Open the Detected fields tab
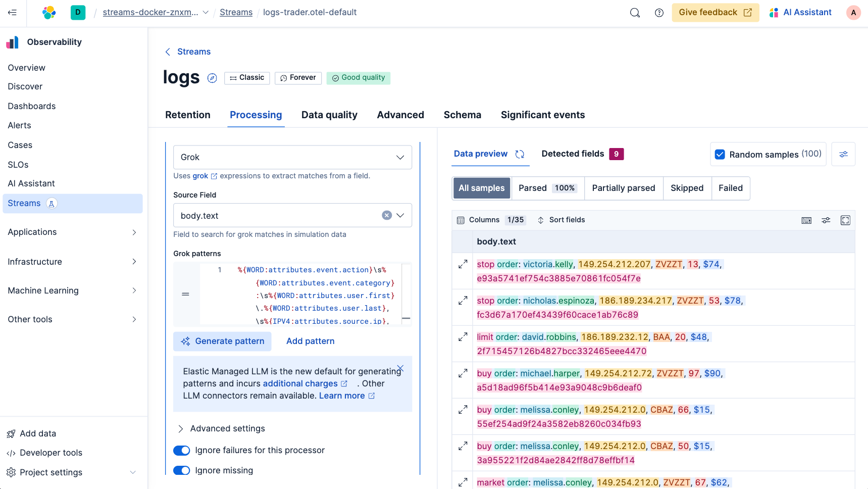This screenshot has width=868, height=489. click(573, 154)
